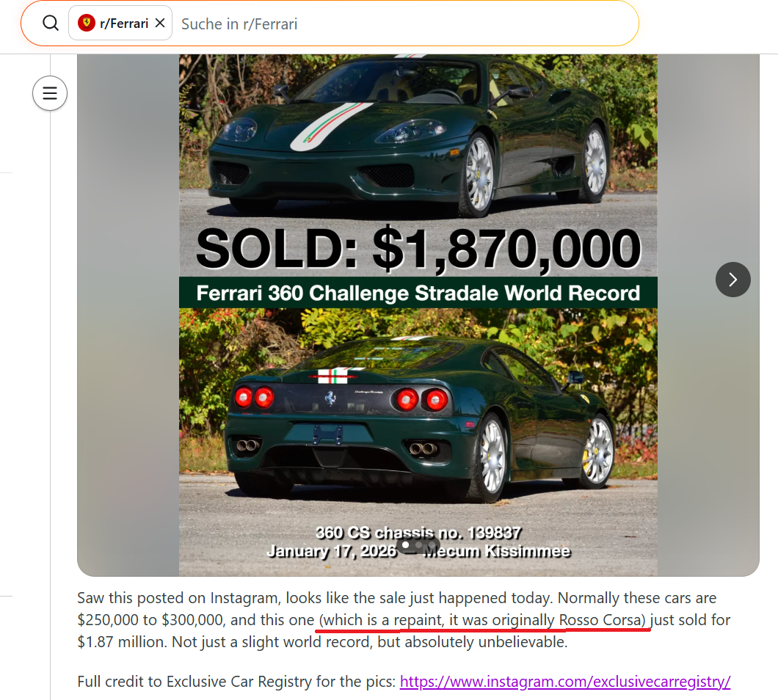Image resolution: width=778 pixels, height=700 pixels.
Task: Click the front-view green Ferrari photo
Action: 418,136
